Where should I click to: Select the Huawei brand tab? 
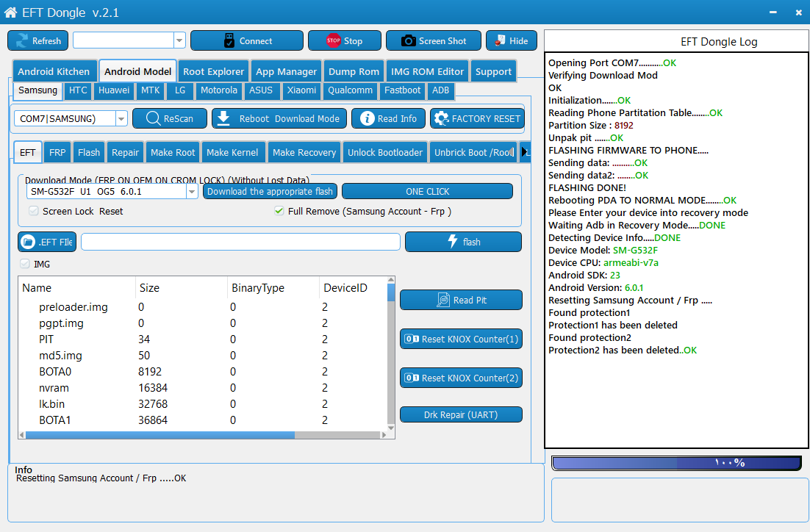(114, 90)
